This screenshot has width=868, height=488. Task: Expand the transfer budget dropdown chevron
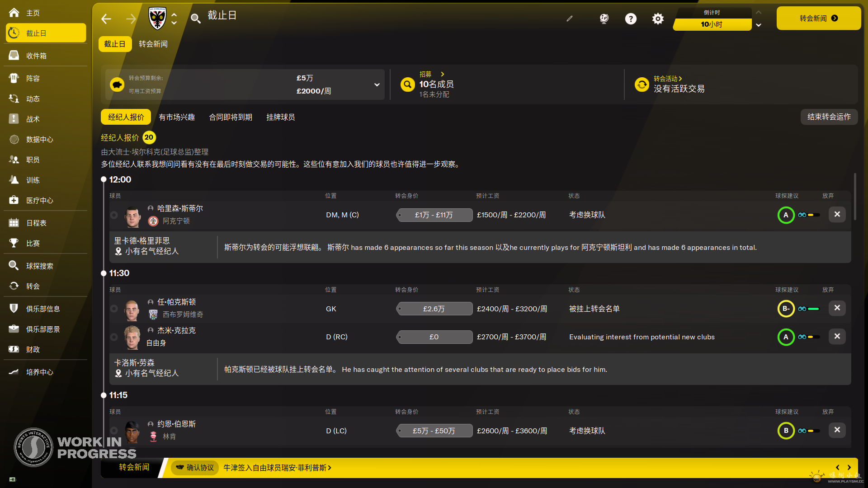(x=377, y=84)
